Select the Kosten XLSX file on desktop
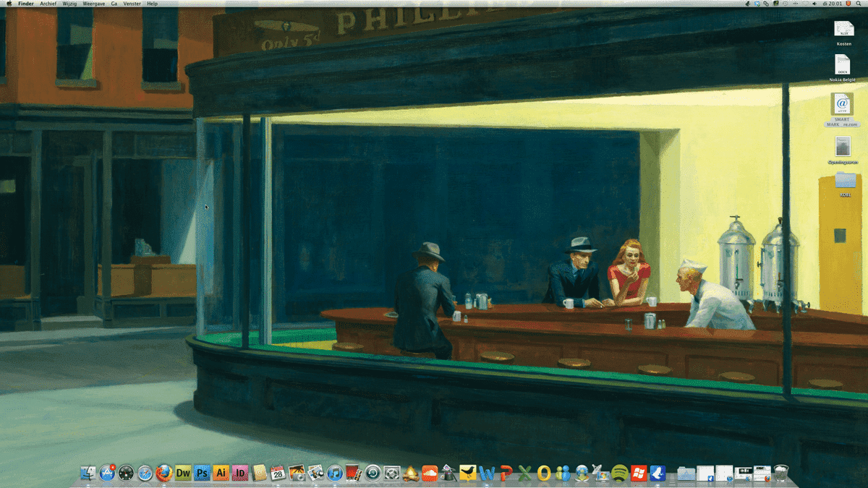The width and height of the screenshot is (868, 488). (843, 33)
